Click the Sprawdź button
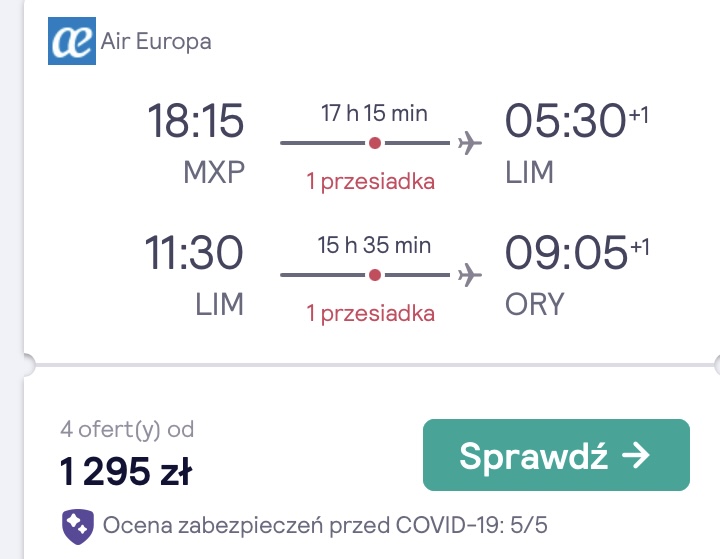The height and width of the screenshot is (559, 720). [556, 455]
